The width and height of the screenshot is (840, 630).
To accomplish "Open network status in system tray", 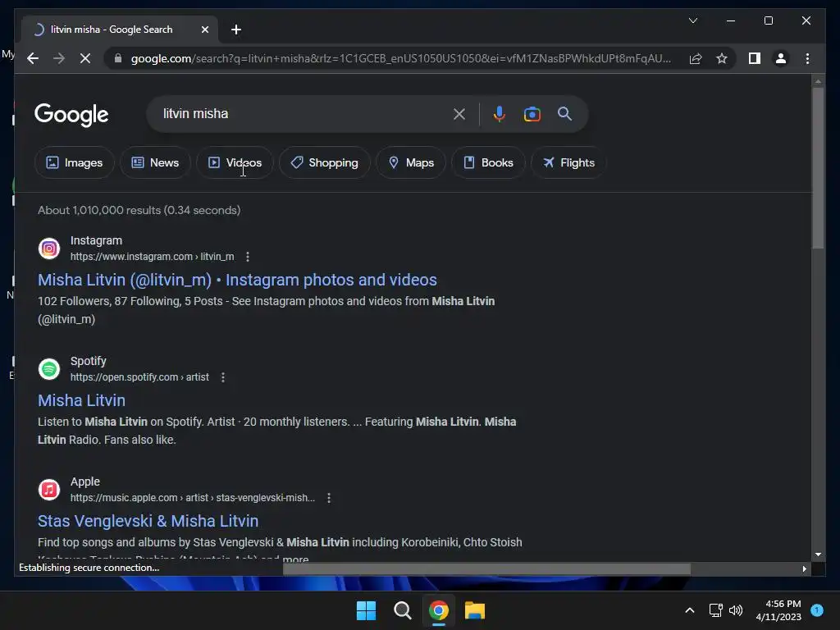I will (715, 610).
